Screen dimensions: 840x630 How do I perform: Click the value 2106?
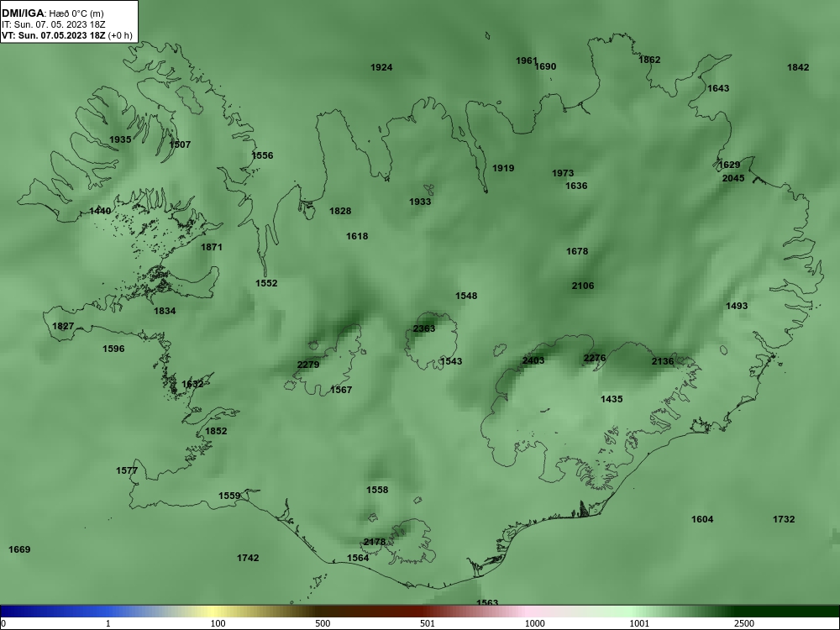(x=583, y=286)
